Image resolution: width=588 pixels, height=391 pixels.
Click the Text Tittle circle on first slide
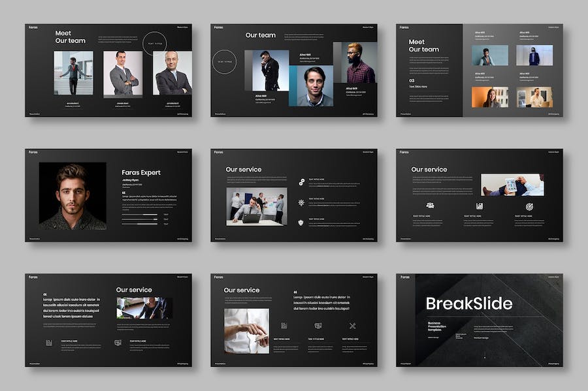[155, 43]
